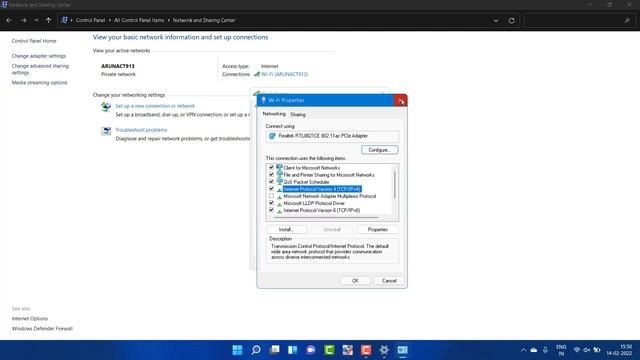The height and width of the screenshot is (360, 640).
Task: Go up one level in Control Panel
Action: pyautogui.click(x=48, y=20)
